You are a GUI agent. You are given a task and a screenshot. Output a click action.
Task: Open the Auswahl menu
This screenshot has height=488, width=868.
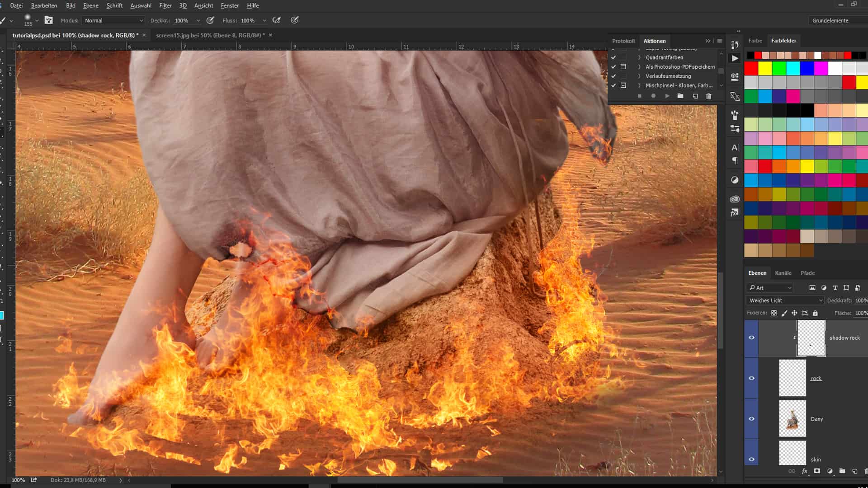(x=141, y=5)
